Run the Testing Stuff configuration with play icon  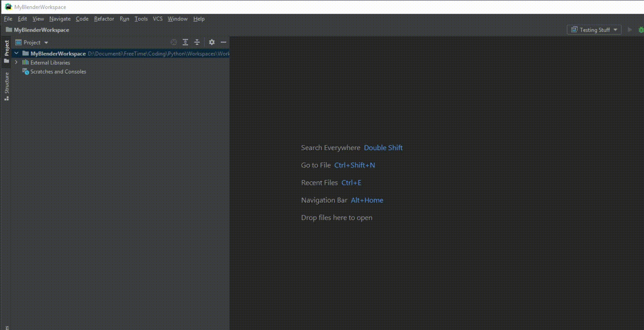click(630, 30)
